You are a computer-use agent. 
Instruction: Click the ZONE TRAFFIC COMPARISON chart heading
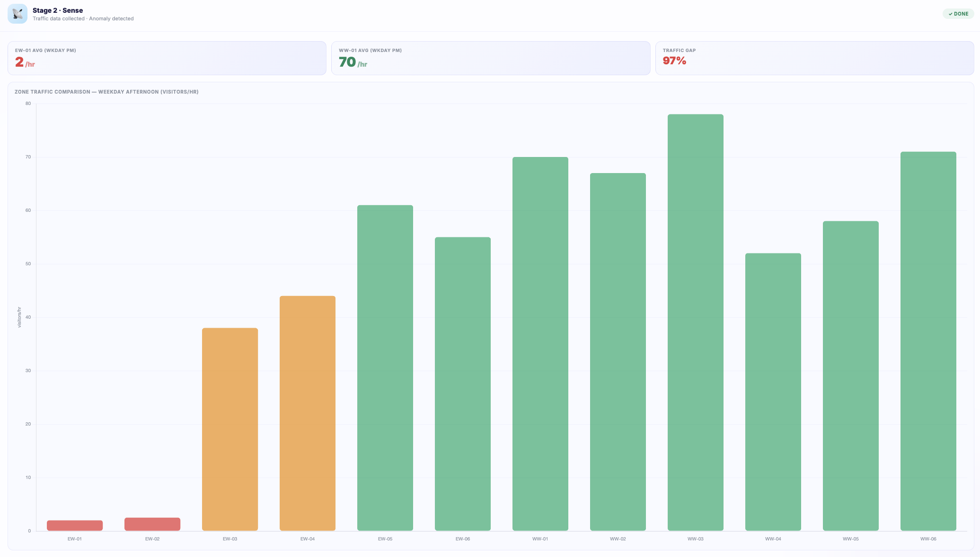(x=106, y=92)
